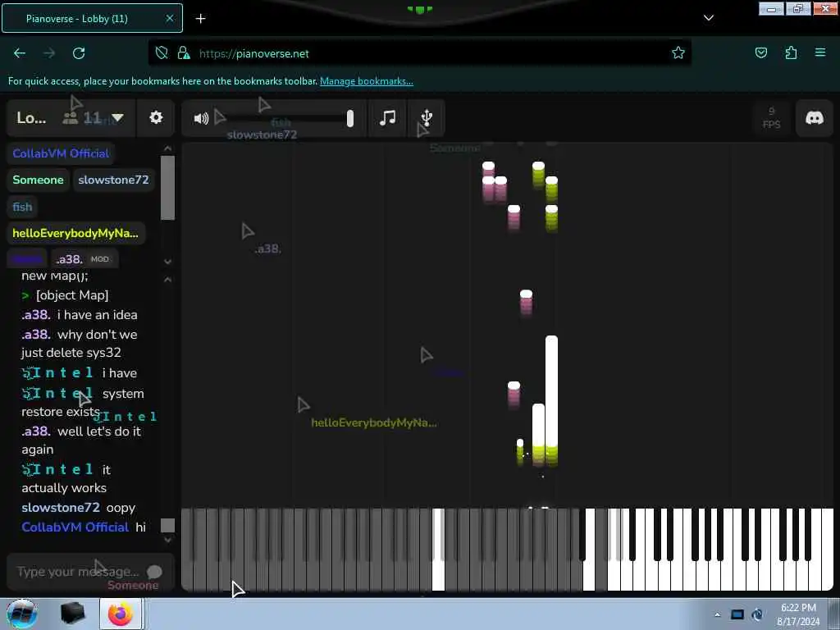The width and height of the screenshot is (840, 630).
Task: Bookmark this page with the star
Action: point(678,53)
